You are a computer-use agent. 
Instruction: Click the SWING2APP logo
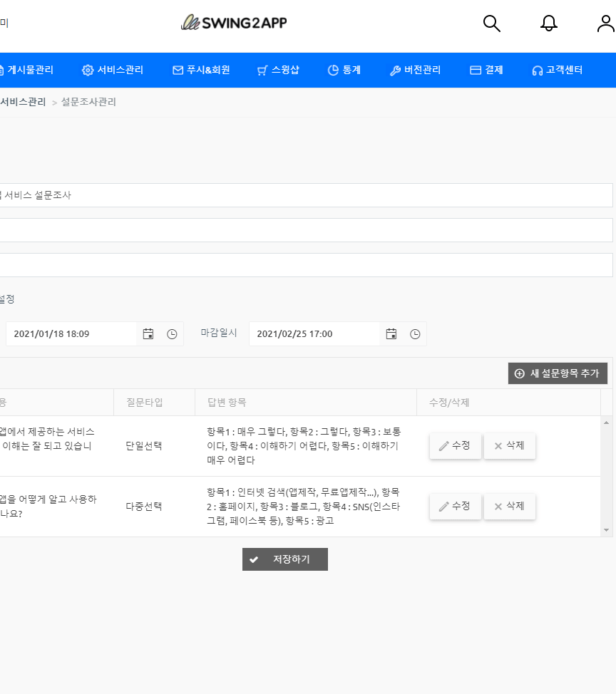pos(234,23)
